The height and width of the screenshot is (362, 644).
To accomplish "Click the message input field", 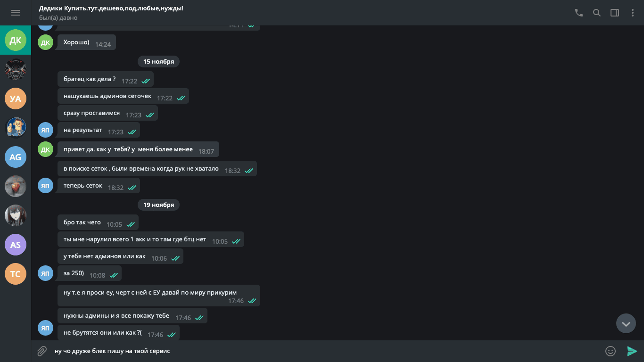I will [325, 351].
